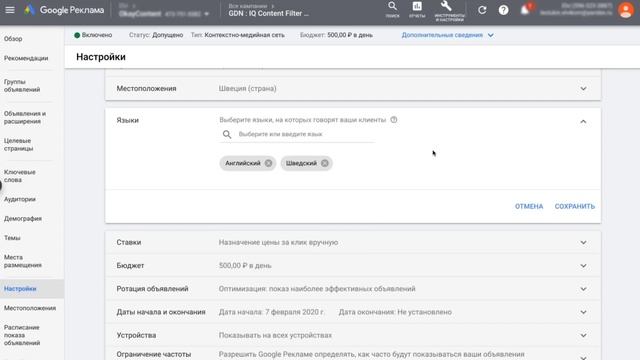Click the Google Ads logo
640x360 pixels.
tap(63, 10)
